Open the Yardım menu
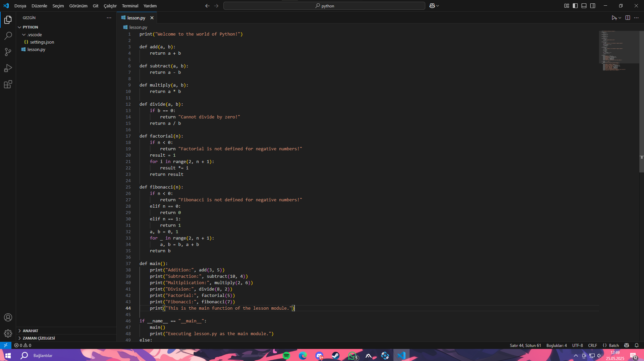The image size is (644, 361). (x=150, y=6)
